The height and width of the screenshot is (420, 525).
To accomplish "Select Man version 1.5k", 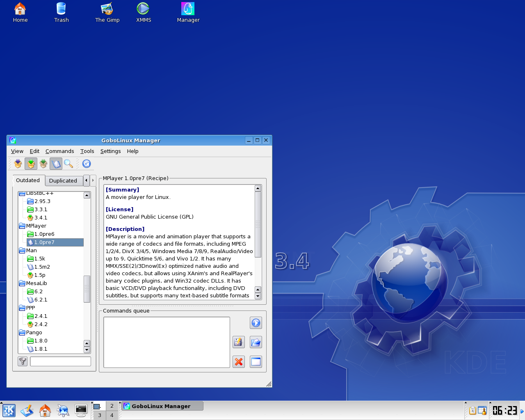I will click(x=36, y=259).
